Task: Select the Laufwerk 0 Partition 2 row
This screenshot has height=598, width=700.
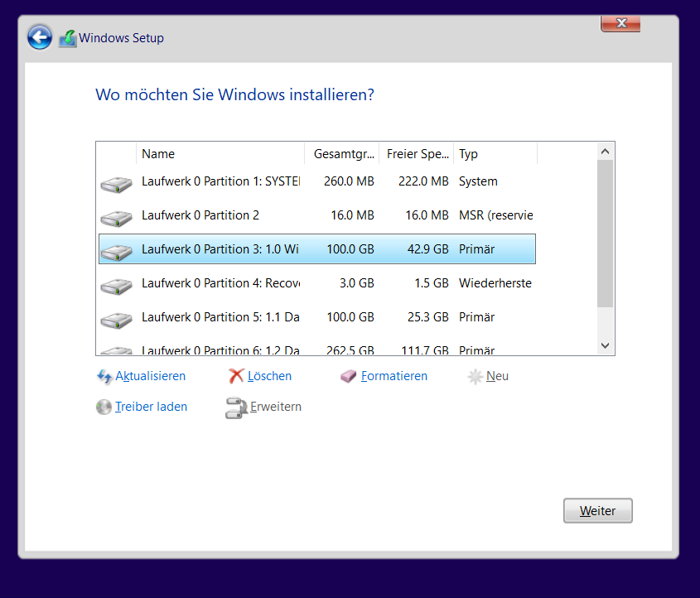Action: (317, 215)
